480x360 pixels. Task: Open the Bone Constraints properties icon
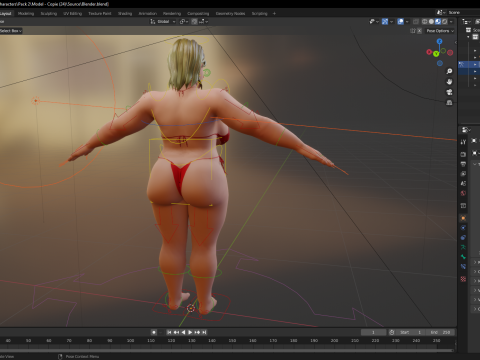(x=463, y=266)
